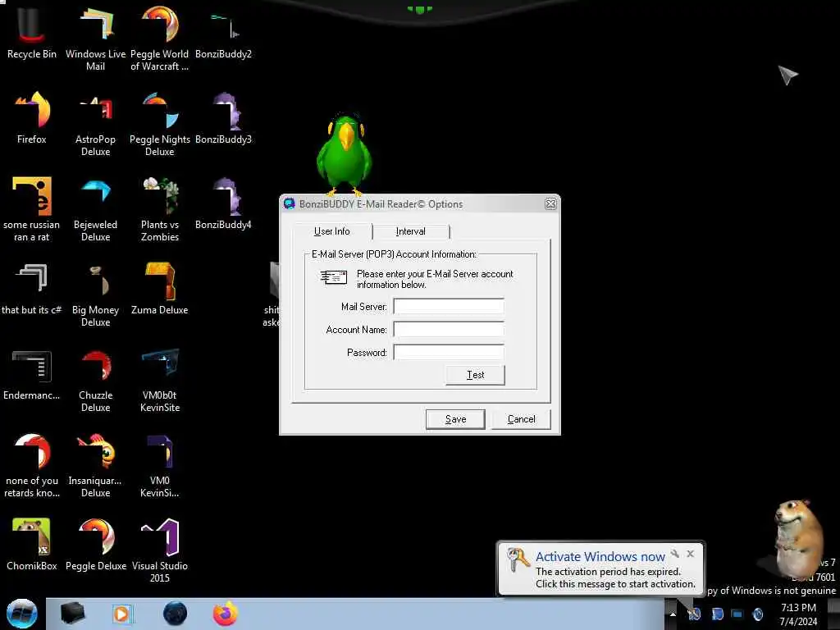
Task: Click the green parrot BonziBUDDY character
Action: click(x=344, y=154)
